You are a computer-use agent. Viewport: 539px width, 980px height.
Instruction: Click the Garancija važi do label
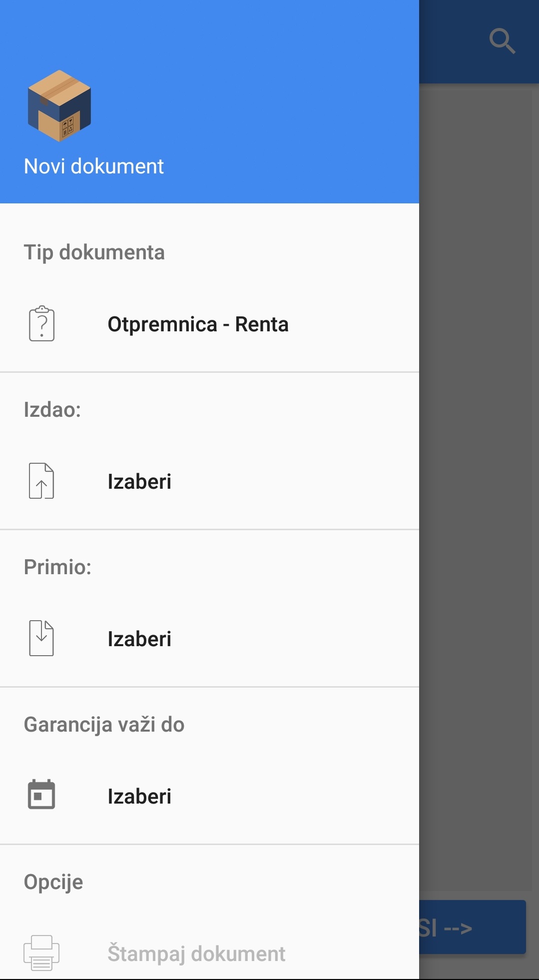tap(104, 725)
